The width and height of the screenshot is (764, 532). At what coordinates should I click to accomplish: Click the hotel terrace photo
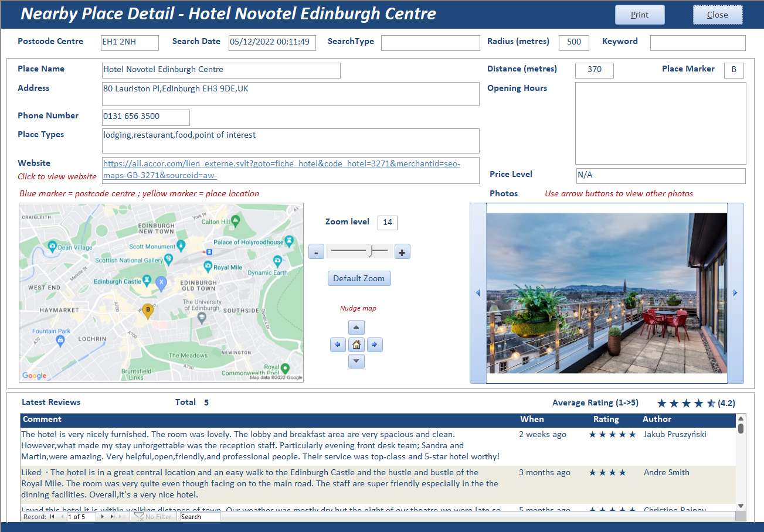607,293
